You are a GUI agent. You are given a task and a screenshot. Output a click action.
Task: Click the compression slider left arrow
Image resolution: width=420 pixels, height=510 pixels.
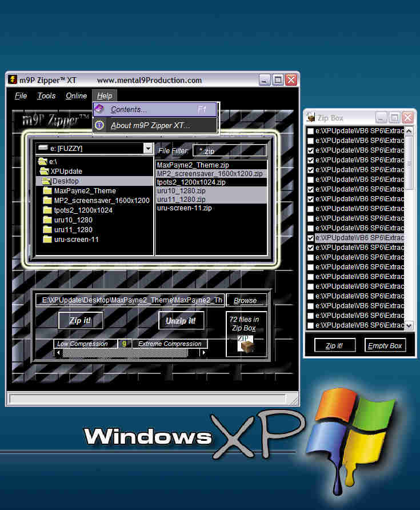pyautogui.click(x=58, y=353)
